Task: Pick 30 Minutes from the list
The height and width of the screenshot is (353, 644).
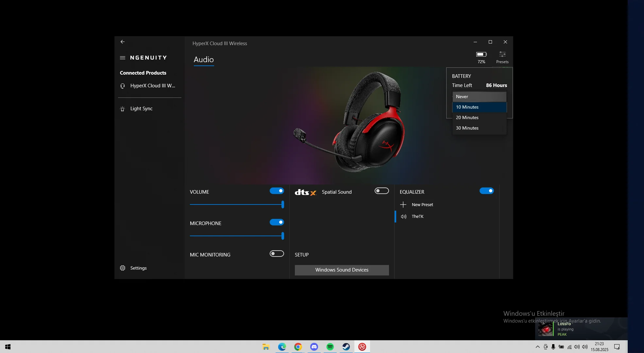Action: [x=479, y=128]
